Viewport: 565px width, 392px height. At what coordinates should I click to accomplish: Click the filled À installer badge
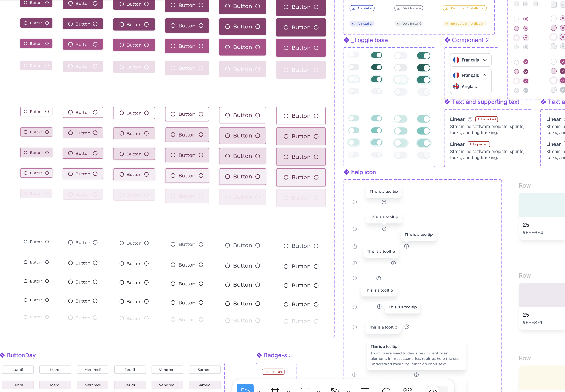click(362, 24)
